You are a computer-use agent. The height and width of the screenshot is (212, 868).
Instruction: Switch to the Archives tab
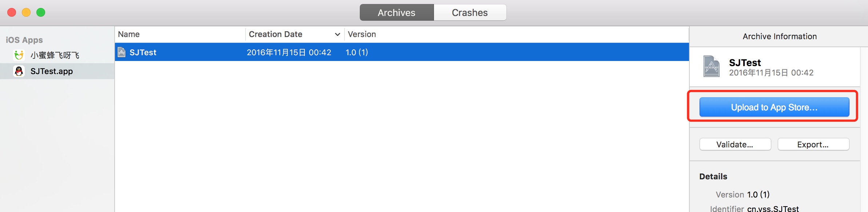point(397,13)
